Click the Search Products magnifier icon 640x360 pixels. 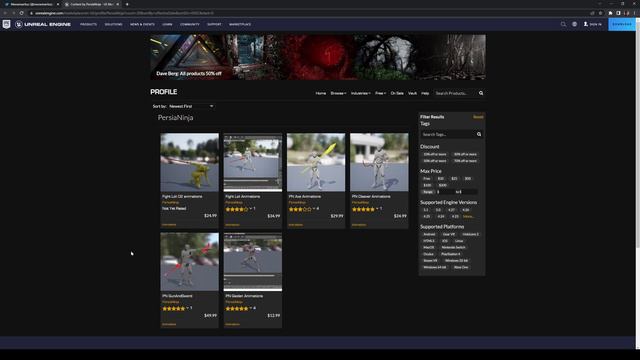[481, 93]
